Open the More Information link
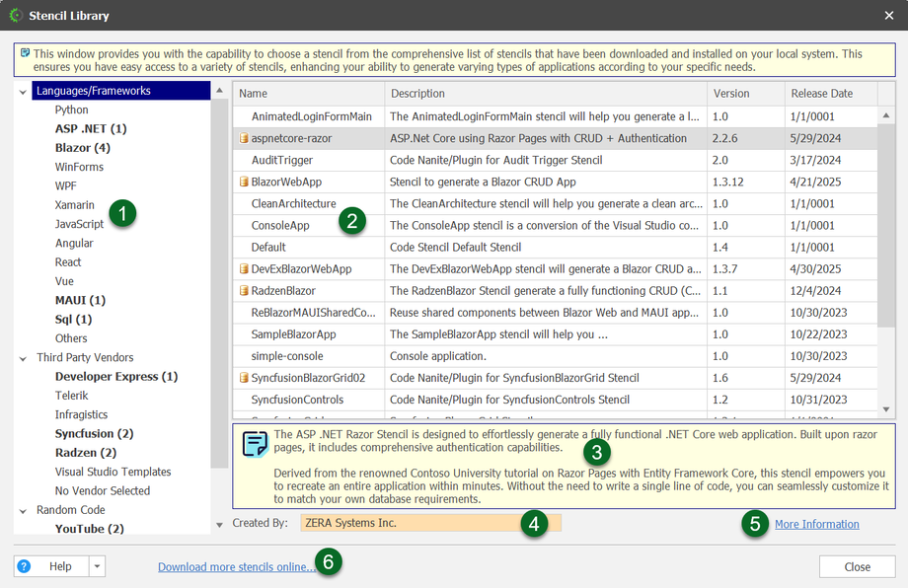908x588 pixels. point(816,524)
